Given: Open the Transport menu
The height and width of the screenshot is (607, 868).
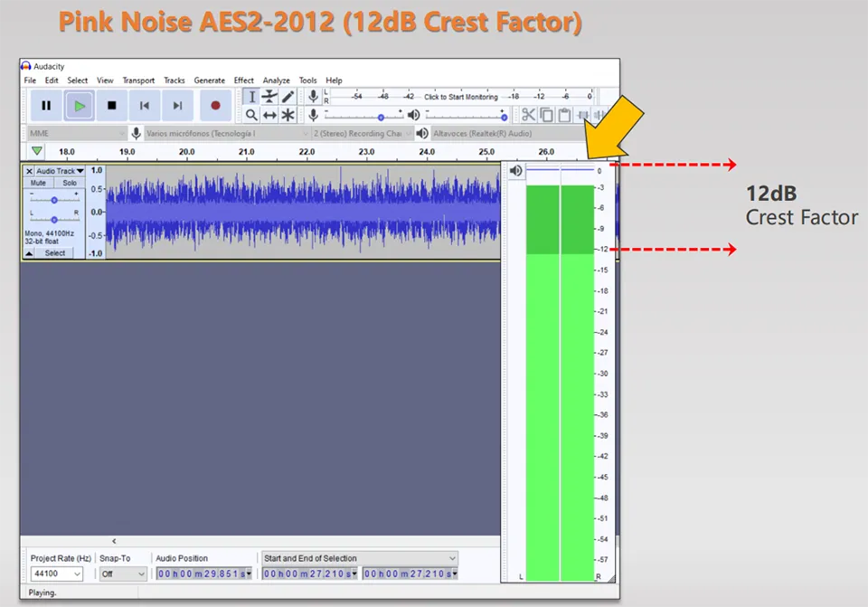Looking at the screenshot, I should [138, 81].
